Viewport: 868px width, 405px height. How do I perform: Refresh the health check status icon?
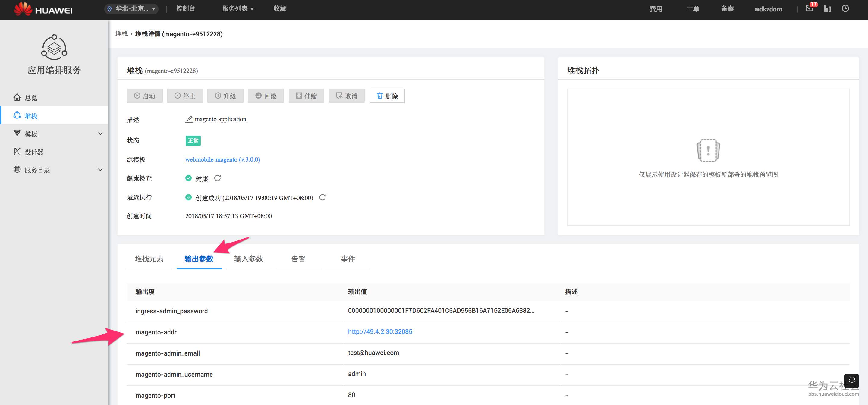(x=217, y=178)
